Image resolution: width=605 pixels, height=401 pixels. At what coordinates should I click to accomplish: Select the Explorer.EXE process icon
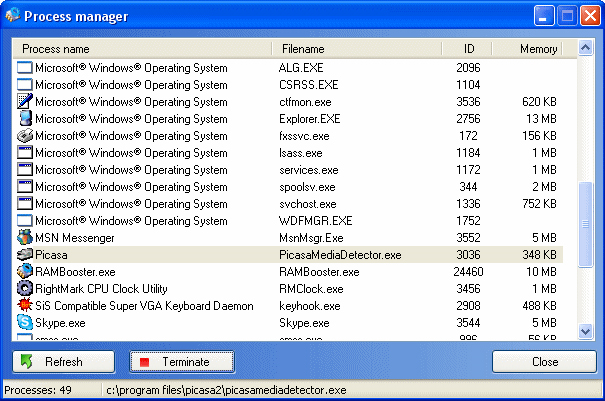click(25, 119)
